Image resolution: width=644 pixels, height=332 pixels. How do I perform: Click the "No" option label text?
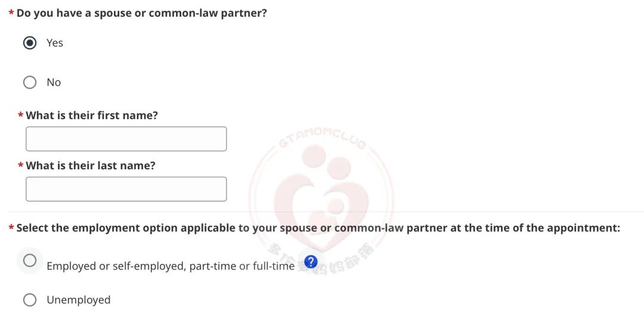[54, 82]
